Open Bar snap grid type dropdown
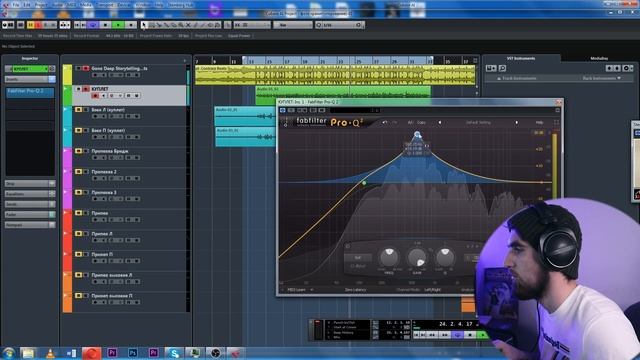The width and height of the screenshot is (640, 360). [293, 25]
